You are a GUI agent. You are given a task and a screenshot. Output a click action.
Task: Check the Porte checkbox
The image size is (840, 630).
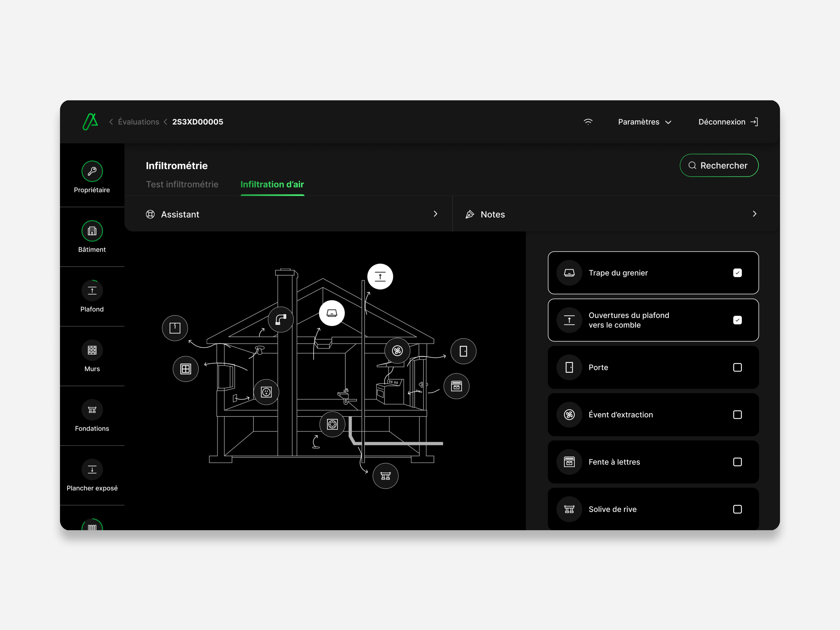737,367
